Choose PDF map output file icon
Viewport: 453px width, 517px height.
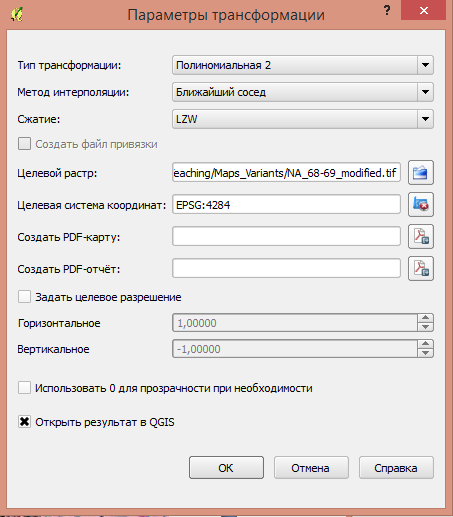(421, 236)
